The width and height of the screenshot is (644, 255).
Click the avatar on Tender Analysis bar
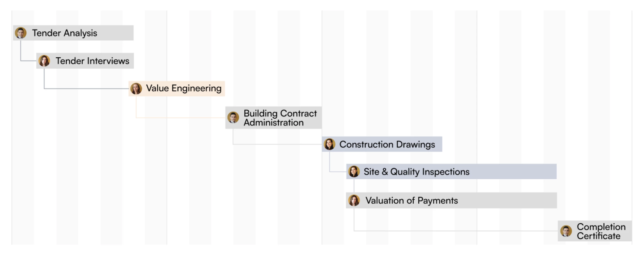(x=21, y=33)
